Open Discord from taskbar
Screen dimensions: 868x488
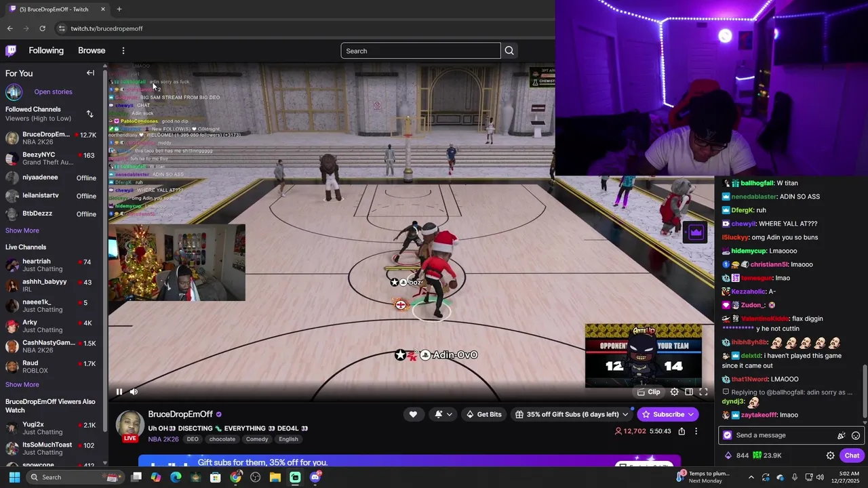[x=315, y=477]
